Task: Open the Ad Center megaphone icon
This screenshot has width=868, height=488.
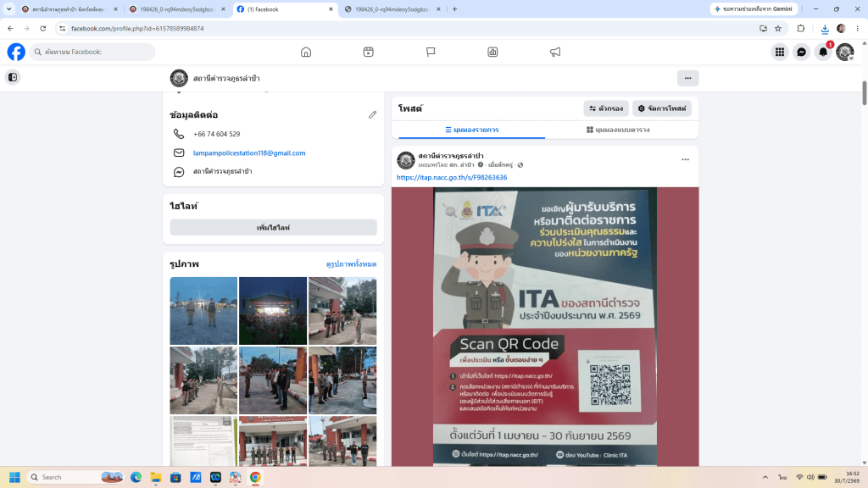Action: pyautogui.click(x=555, y=52)
